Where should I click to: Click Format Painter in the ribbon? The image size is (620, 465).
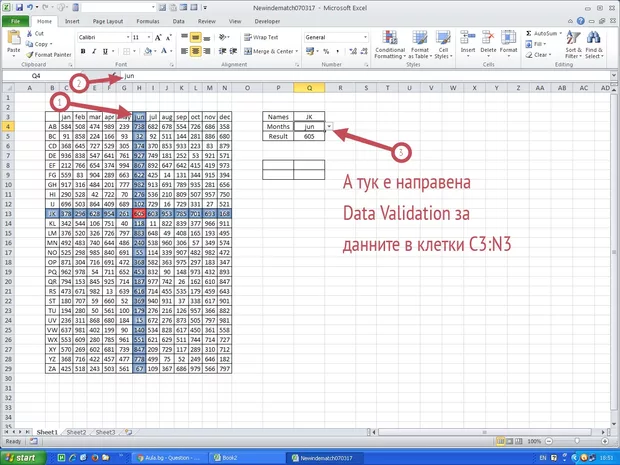(49, 54)
